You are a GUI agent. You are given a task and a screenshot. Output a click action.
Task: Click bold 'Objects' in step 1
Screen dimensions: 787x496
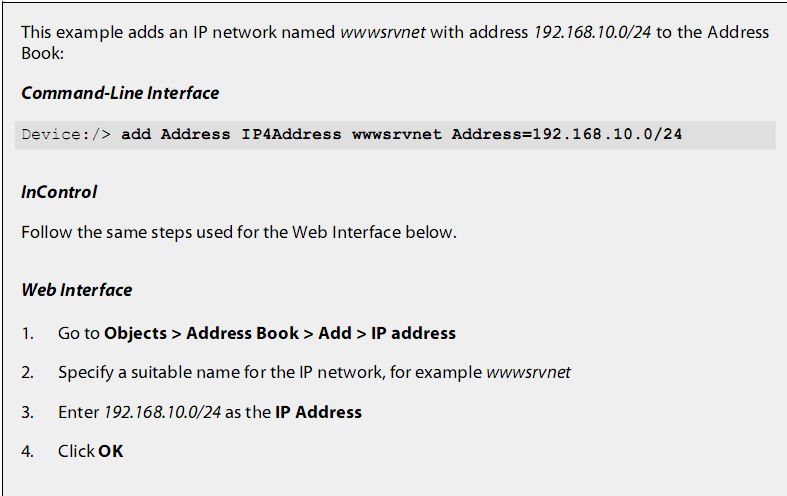(136, 333)
